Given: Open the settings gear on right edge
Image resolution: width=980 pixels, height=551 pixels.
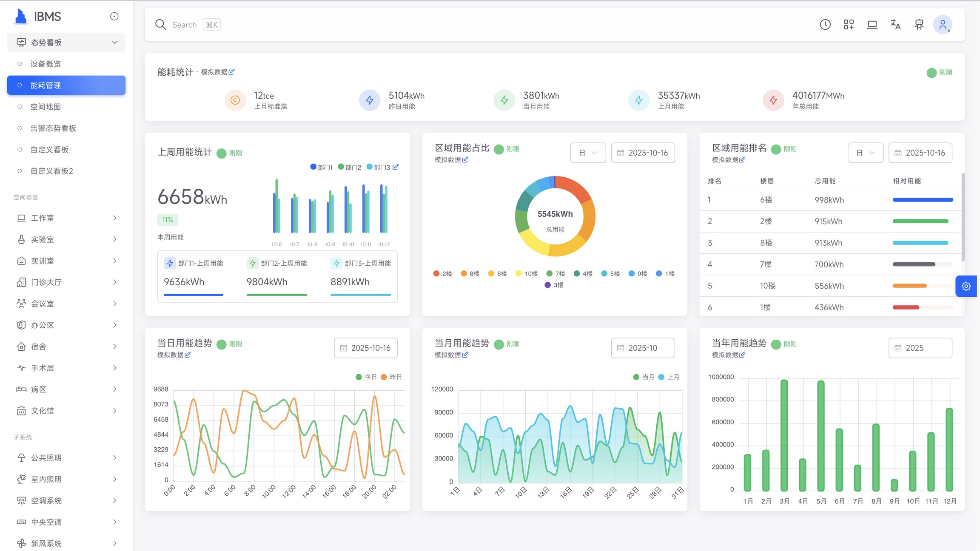Looking at the screenshot, I should pos(966,286).
